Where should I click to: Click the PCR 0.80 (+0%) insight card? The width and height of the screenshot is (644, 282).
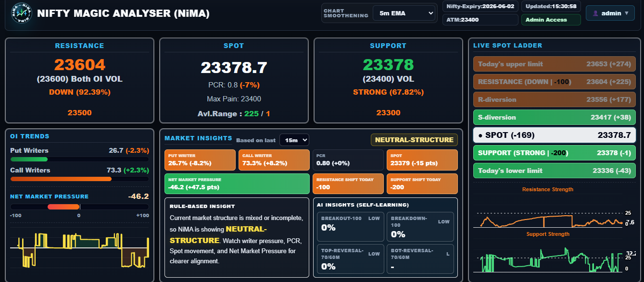[348, 160]
